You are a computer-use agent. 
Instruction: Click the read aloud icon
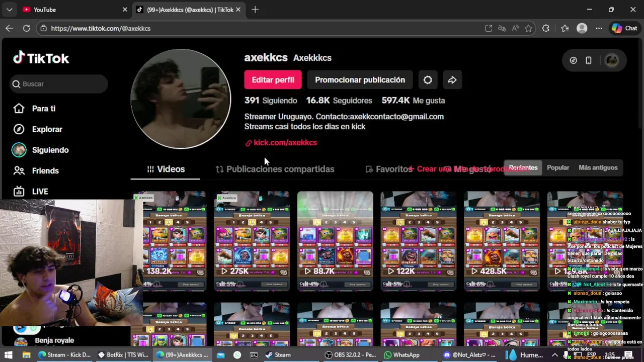(515, 29)
